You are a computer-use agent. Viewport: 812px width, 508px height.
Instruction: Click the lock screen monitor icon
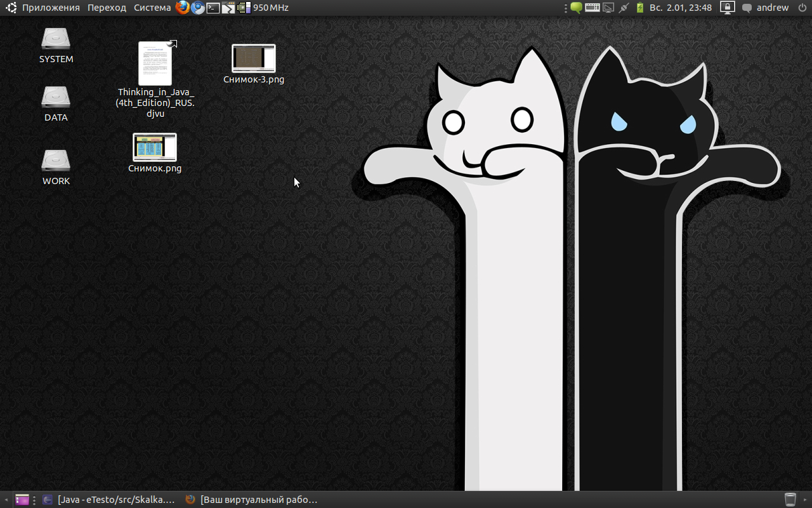point(727,8)
